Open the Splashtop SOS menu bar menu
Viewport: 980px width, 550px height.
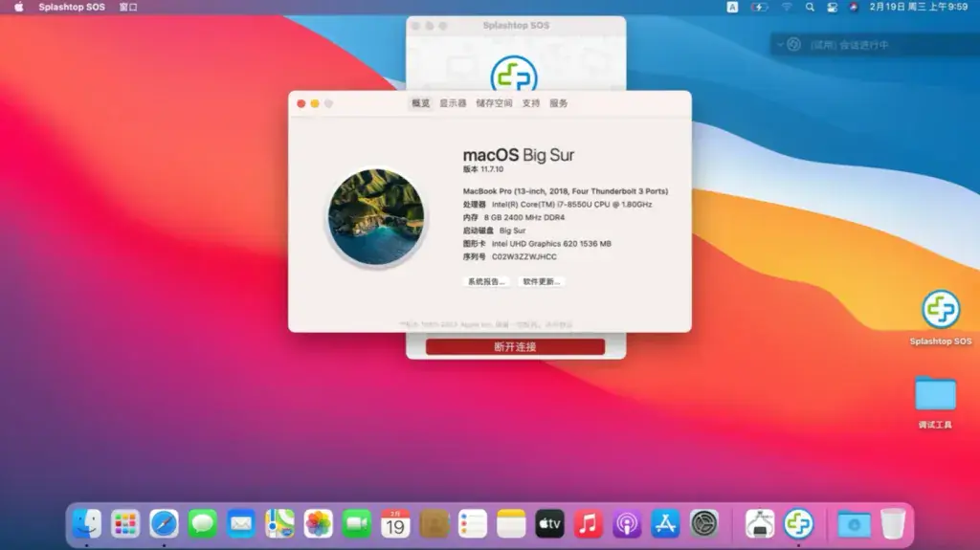[x=72, y=7]
